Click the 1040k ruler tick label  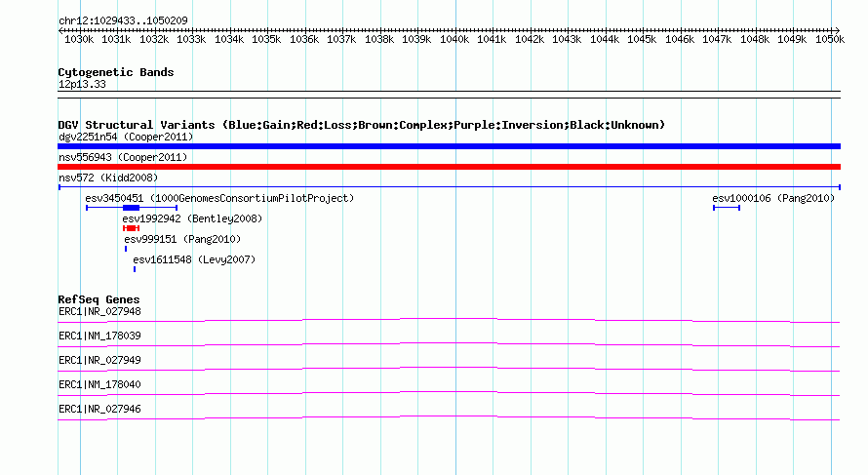pos(454,40)
